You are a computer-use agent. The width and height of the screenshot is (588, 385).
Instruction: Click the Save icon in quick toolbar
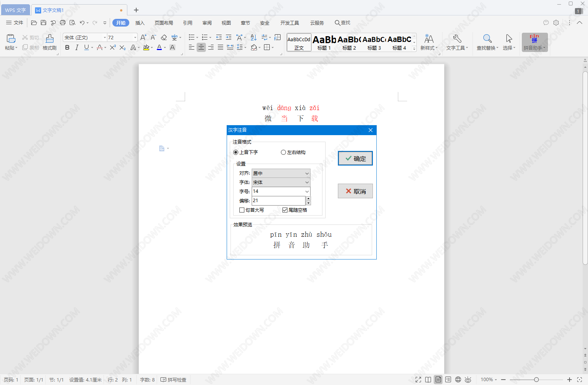[43, 23]
